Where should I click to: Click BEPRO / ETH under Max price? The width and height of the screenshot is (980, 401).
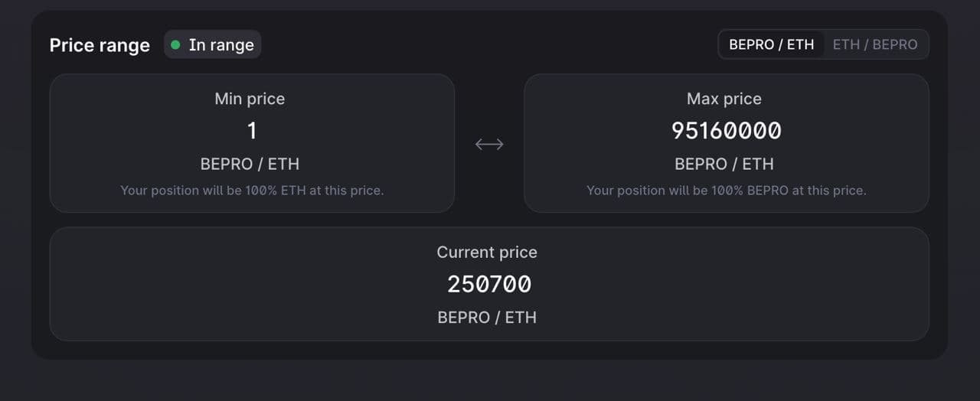724,164
